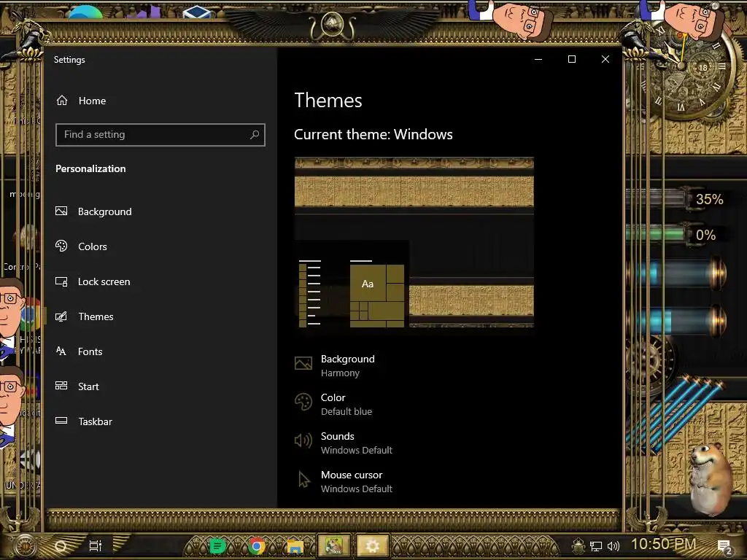747x560 pixels.
Task: Click the theme Background image icon
Action: [303, 363]
